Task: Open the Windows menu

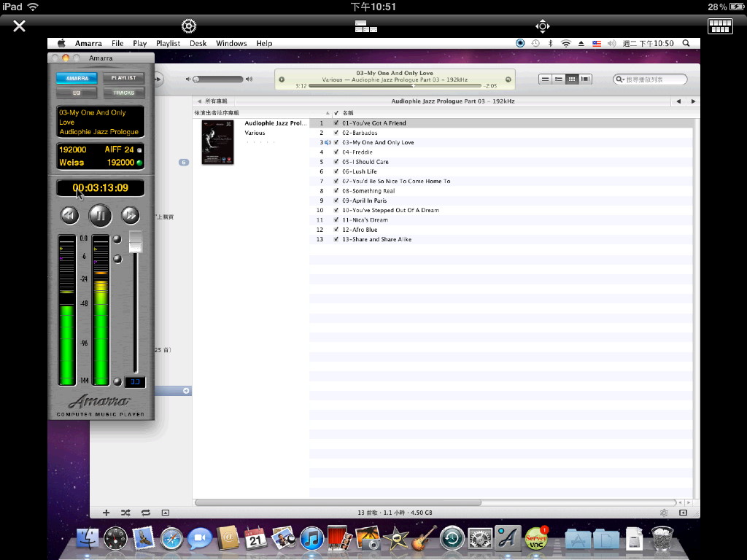Action: (x=231, y=43)
